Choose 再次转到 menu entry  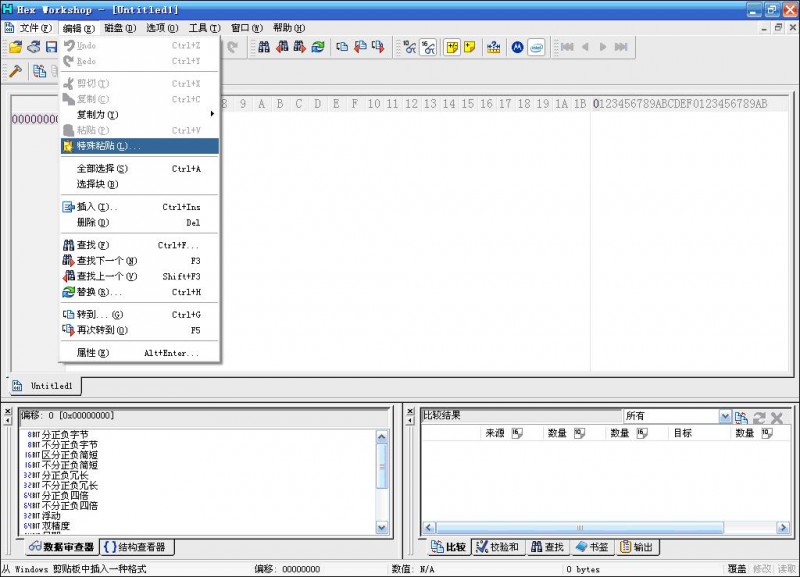pyautogui.click(x=139, y=330)
